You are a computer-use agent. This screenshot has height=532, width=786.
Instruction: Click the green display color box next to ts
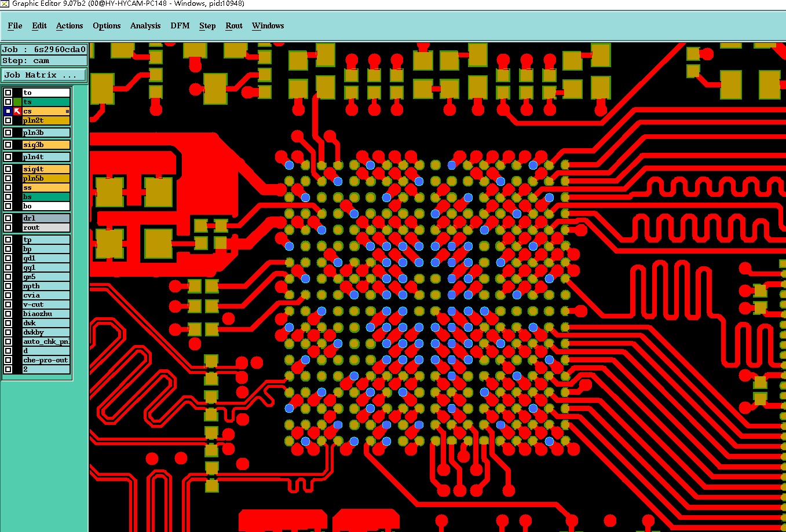click(17, 102)
